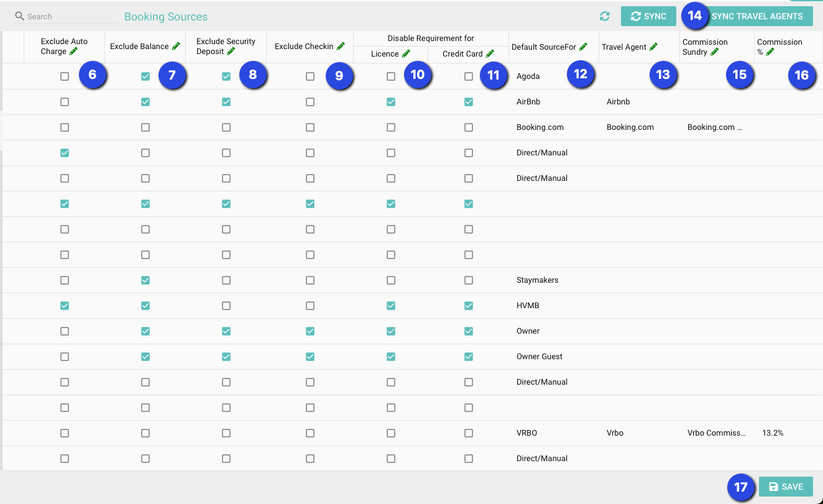Click the pencil icon next to Licence header

point(406,54)
